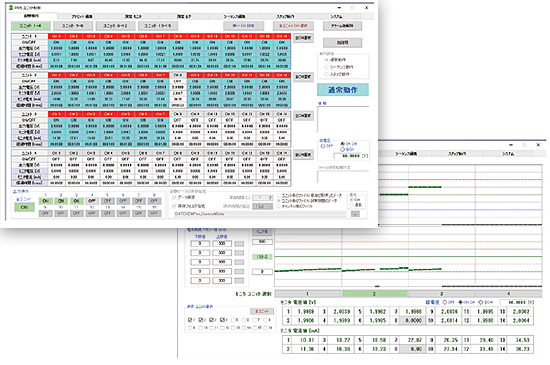Viewport: 550px width, 365px height.
Task: Select CH 8 header in Unit 3 table
Action: [178, 114]
